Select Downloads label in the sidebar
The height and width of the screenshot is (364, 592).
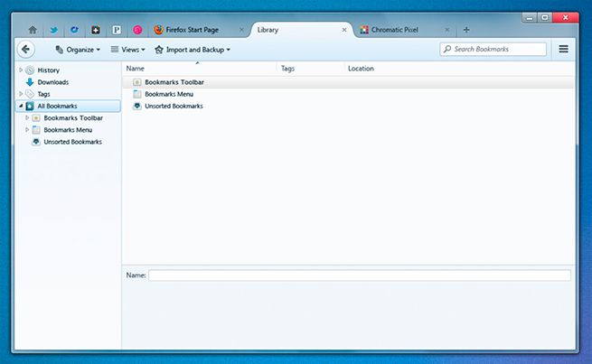[x=53, y=82]
